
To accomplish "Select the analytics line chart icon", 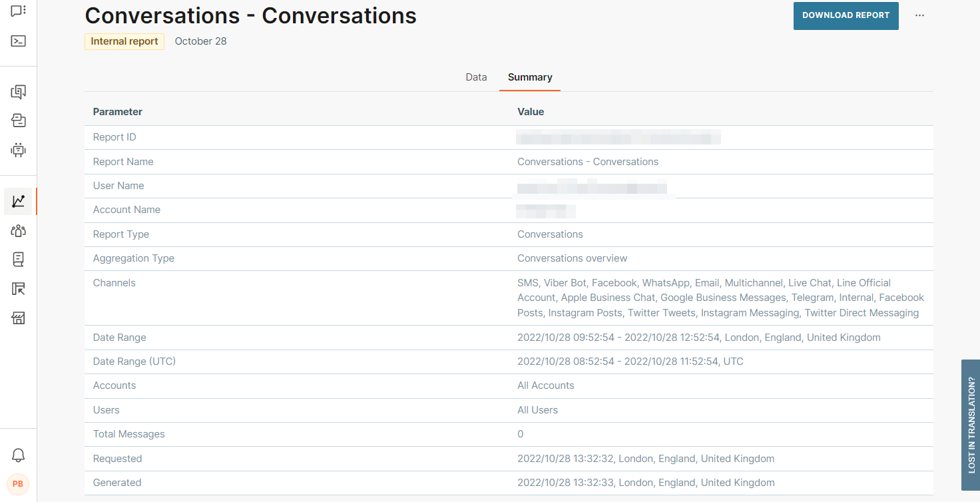I will pos(19,201).
